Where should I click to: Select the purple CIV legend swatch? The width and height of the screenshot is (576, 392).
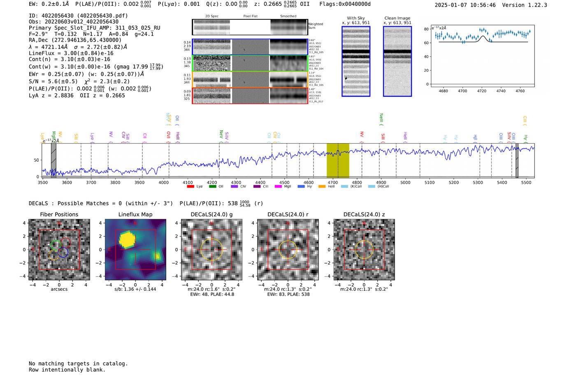[x=234, y=186]
